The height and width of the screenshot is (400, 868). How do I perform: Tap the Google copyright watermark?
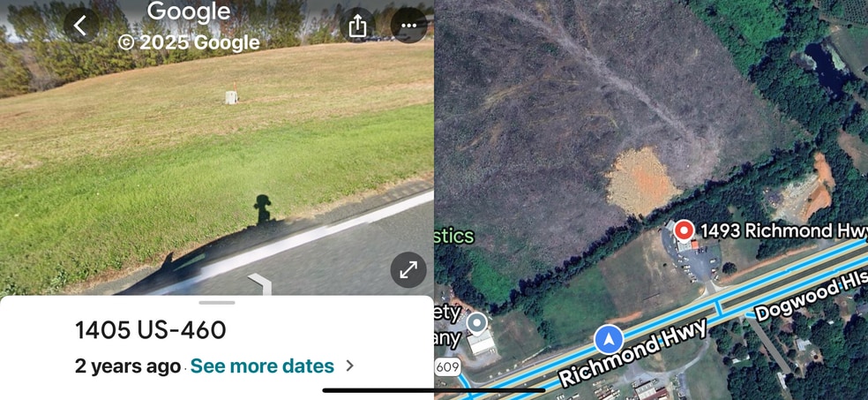coord(189,26)
